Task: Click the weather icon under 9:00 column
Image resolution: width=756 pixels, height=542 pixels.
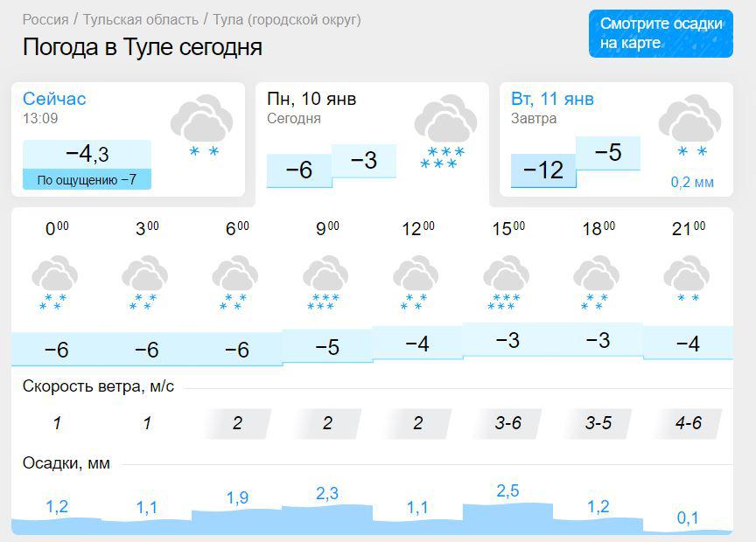Action: (325, 283)
